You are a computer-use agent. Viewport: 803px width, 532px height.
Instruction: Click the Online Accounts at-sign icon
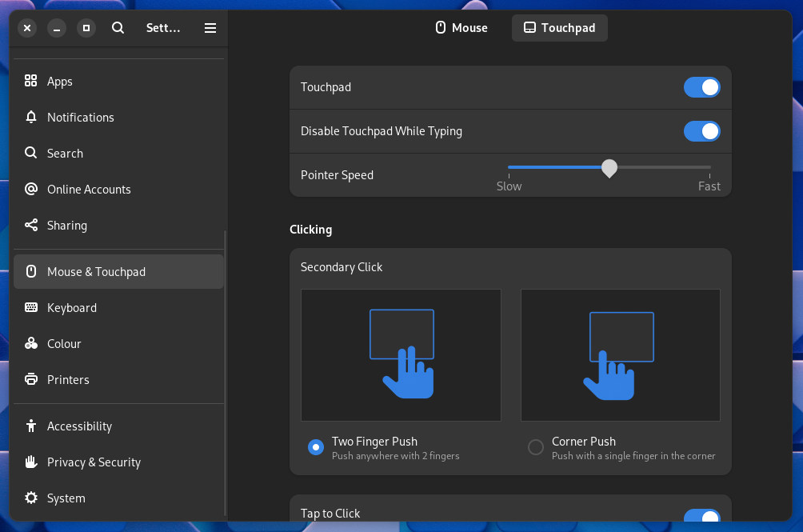point(30,189)
